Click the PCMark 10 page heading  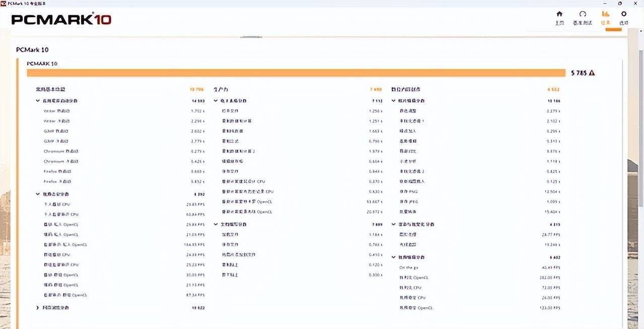point(32,50)
